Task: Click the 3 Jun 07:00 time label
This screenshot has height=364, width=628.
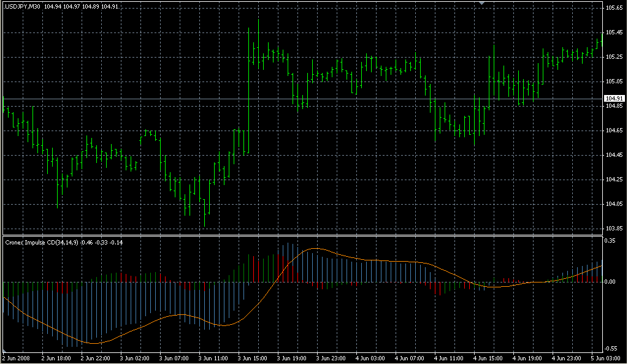Action: pos(174,358)
